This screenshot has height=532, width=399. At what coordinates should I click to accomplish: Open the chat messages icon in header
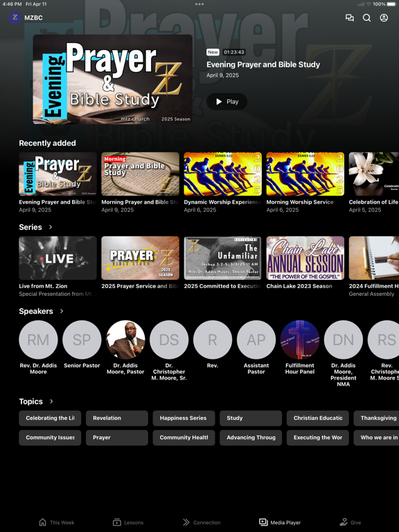pos(349,17)
